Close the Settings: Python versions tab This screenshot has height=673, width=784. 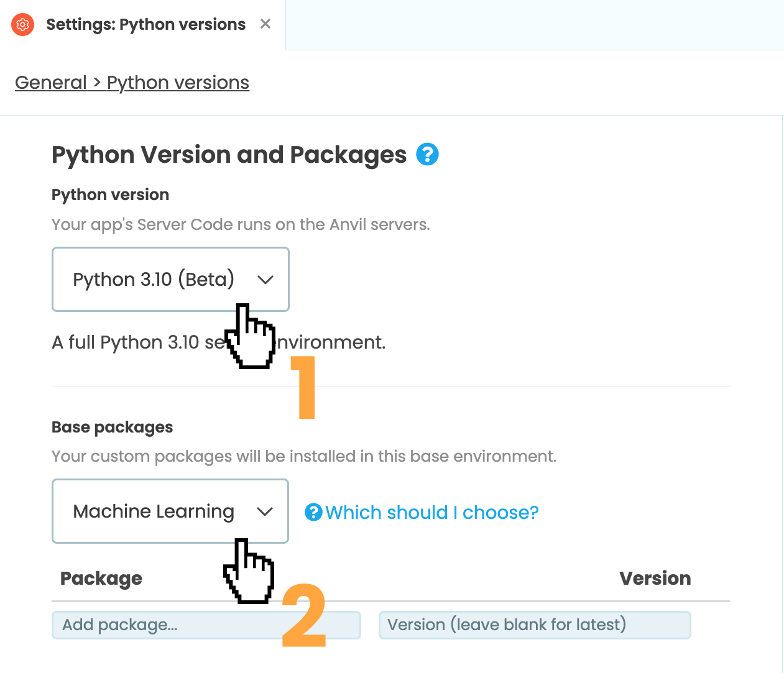tap(265, 24)
